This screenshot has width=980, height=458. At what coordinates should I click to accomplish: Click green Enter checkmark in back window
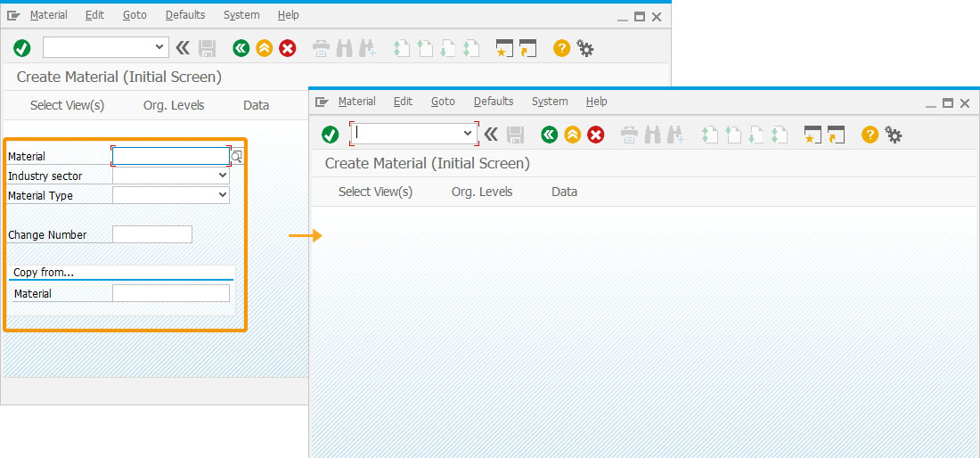coord(22,48)
